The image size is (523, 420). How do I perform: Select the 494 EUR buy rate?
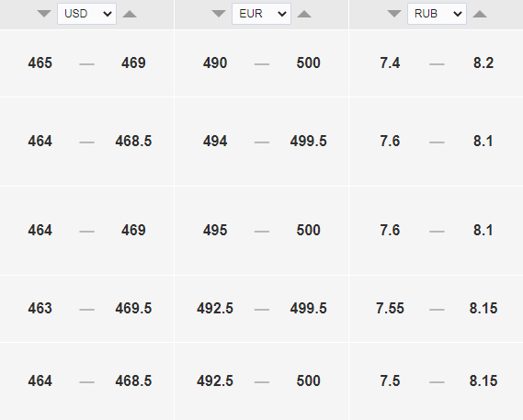coord(215,141)
